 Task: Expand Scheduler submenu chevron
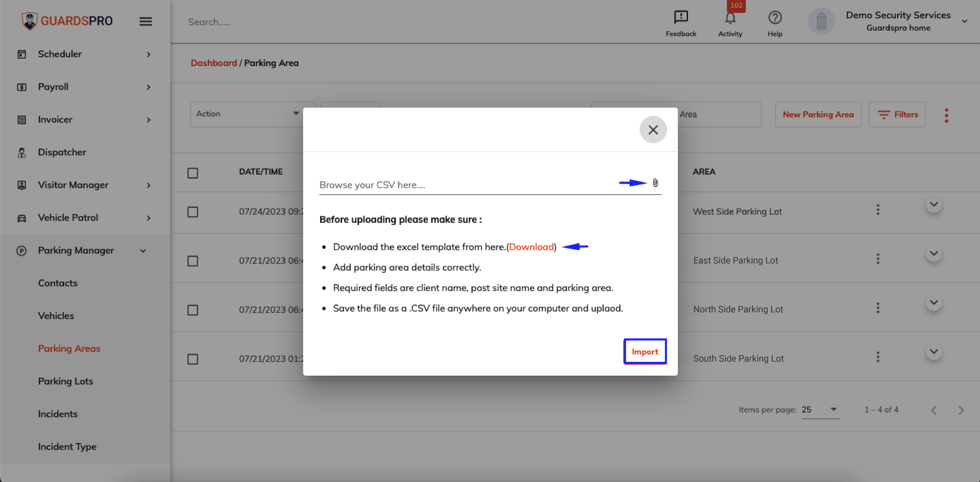(x=148, y=54)
